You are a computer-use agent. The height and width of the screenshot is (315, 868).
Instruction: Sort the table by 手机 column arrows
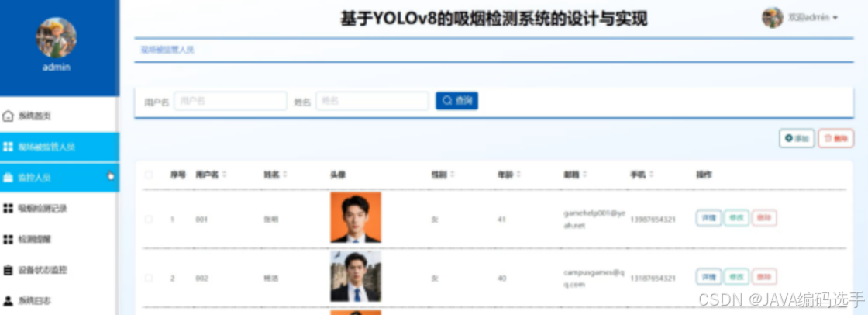652,175
